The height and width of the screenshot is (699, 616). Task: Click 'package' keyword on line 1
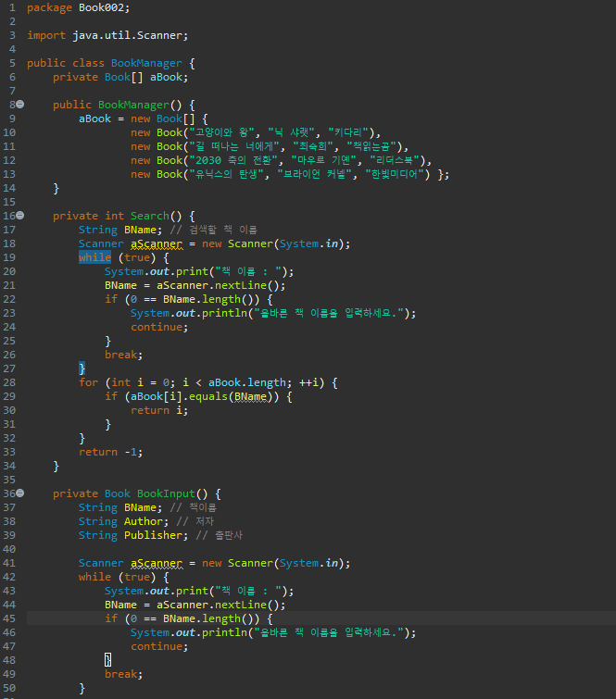click(49, 7)
